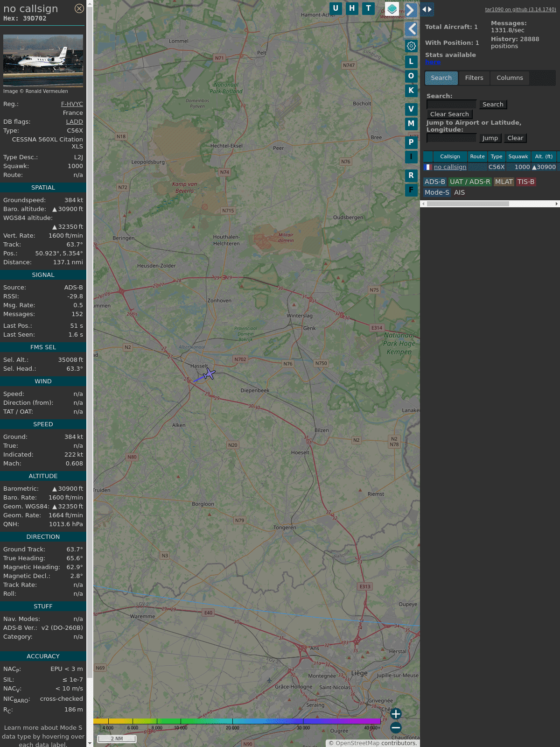
Task: Open tar1090 on github link
Action: coord(520,9)
